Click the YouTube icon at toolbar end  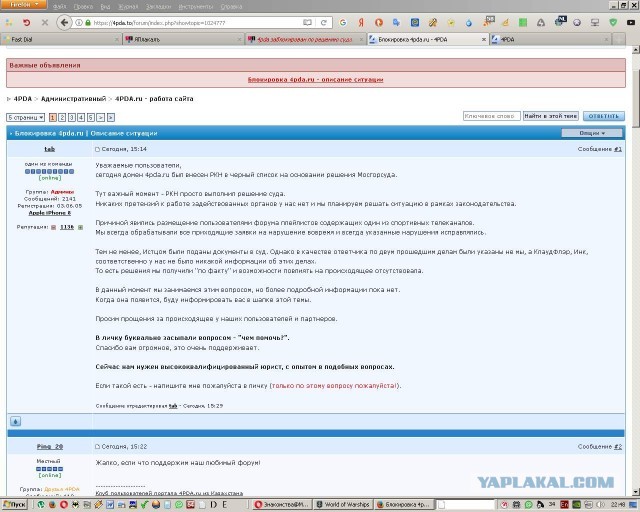[x=631, y=23]
